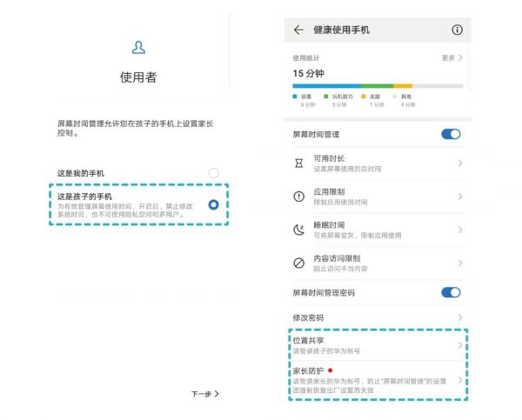The width and height of the screenshot is (522, 420).
Task: Tap the colored usage statistics bar
Action: click(x=377, y=86)
